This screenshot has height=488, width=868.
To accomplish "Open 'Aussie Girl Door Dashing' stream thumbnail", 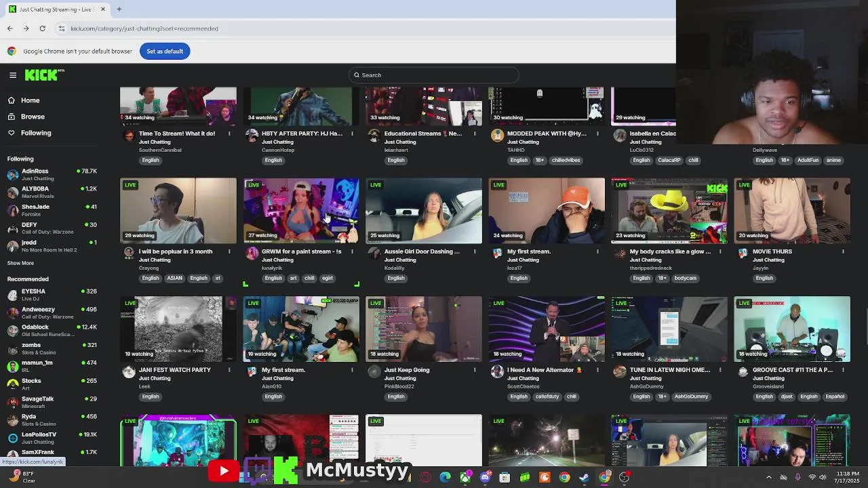I will tap(424, 211).
